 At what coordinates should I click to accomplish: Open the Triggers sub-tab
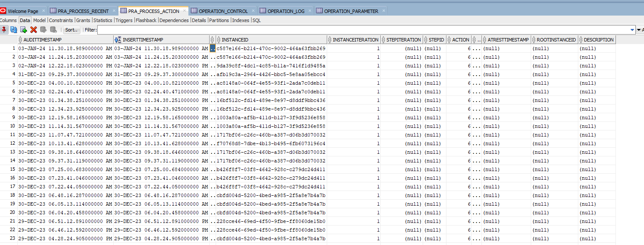tap(124, 20)
